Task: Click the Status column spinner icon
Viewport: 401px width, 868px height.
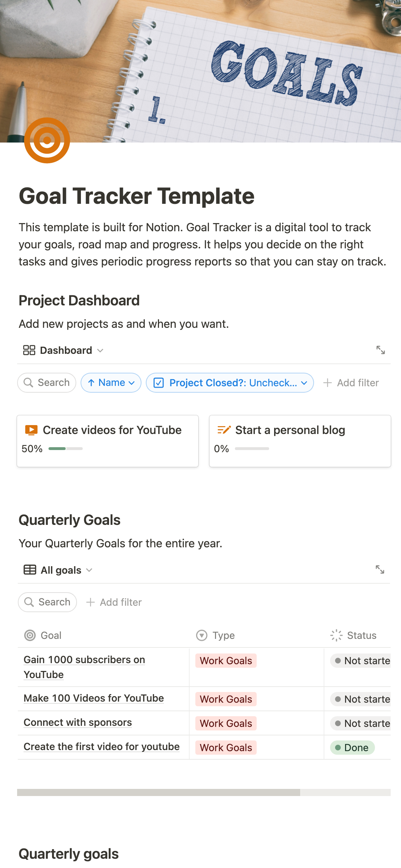Action: [x=336, y=635]
